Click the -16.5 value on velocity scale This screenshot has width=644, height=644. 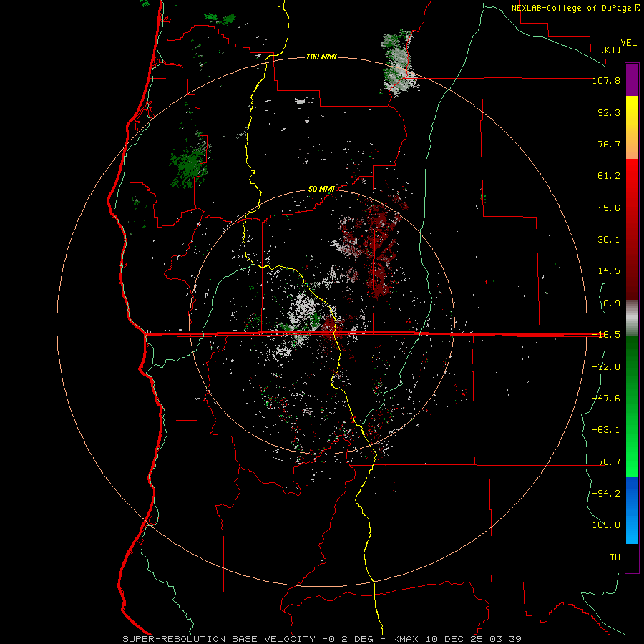tap(606, 335)
